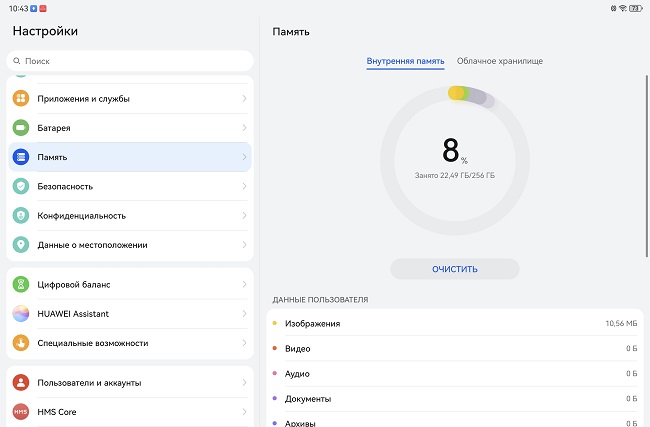Viewport: 650px width, 427px height.
Task: Tap the location pin icon
Action: click(x=21, y=245)
